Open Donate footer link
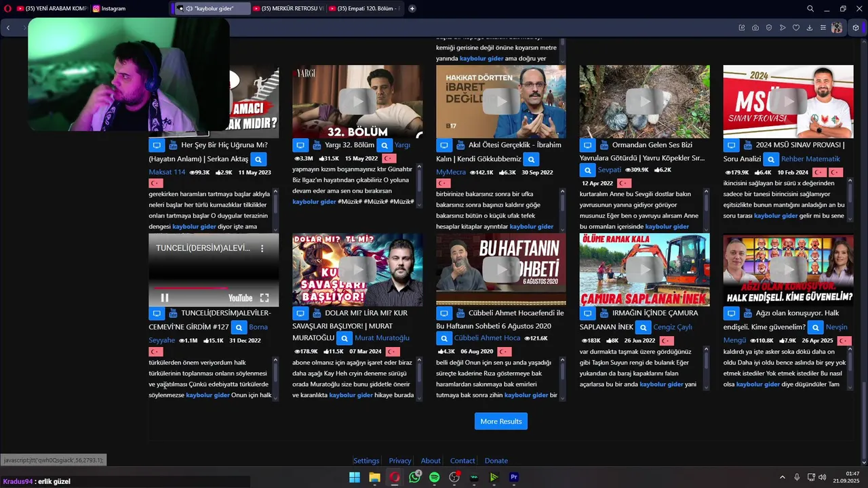868x488 pixels. point(496,461)
